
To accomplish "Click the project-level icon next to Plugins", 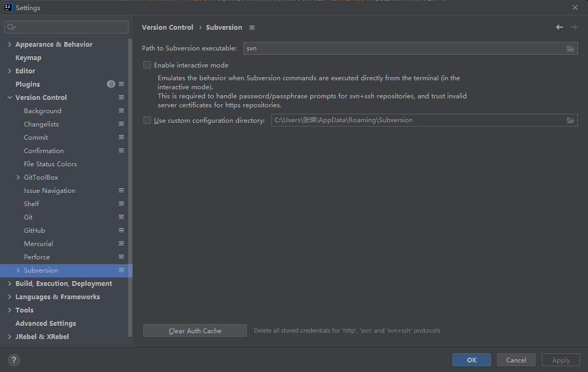I will (x=121, y=84).
